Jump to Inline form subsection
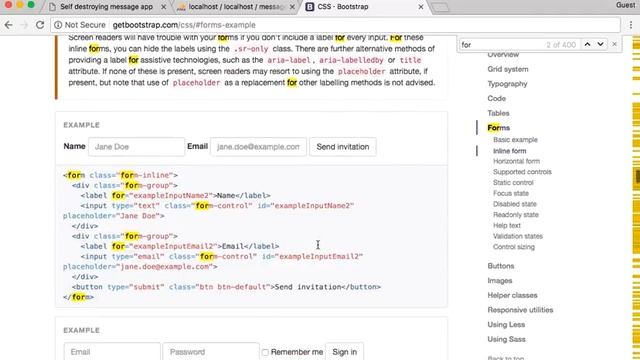640x360 pixels. (x=509, y=151)
